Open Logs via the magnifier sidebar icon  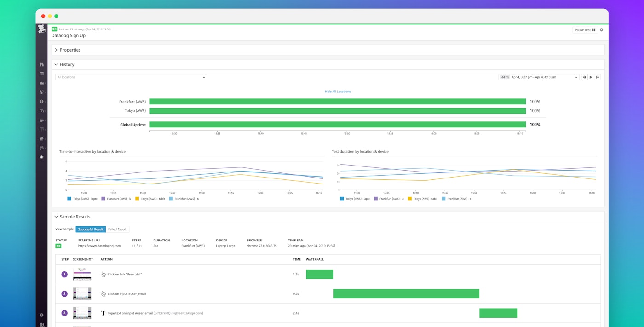coord(41,148)
